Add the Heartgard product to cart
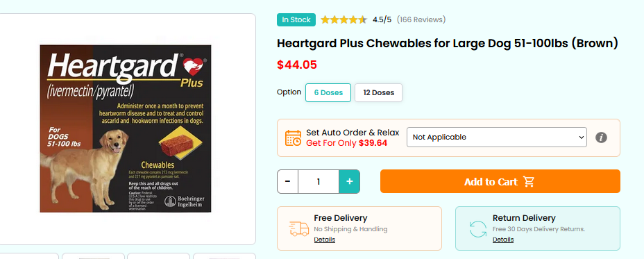644x259 pixels. pyautogui.click(x=500, y=181)
